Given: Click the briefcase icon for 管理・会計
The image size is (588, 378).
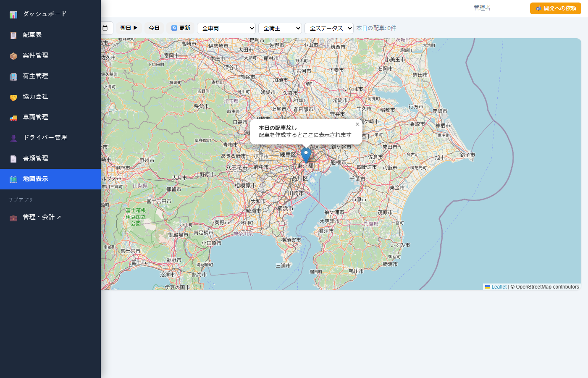Looking at the screenshot, I should point(13,218).
